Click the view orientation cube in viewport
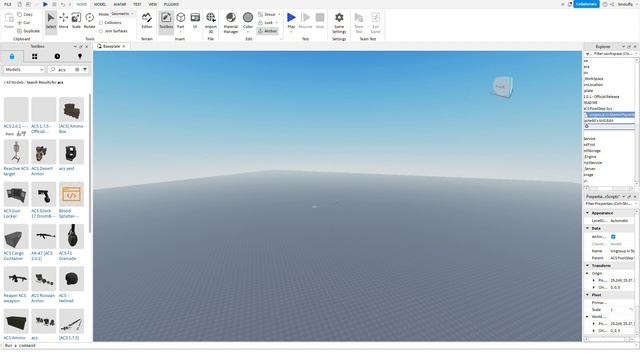640x360 pixels. coord(502,87)
